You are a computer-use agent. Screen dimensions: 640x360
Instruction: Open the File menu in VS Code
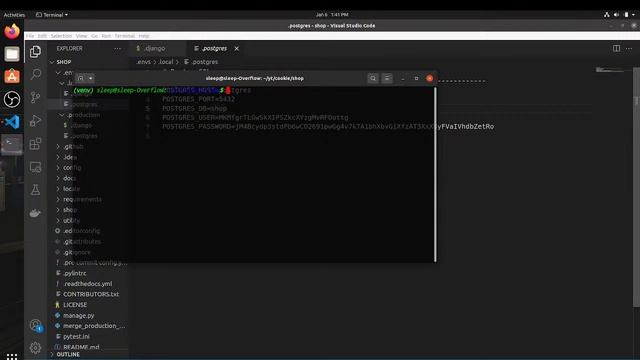30,36
